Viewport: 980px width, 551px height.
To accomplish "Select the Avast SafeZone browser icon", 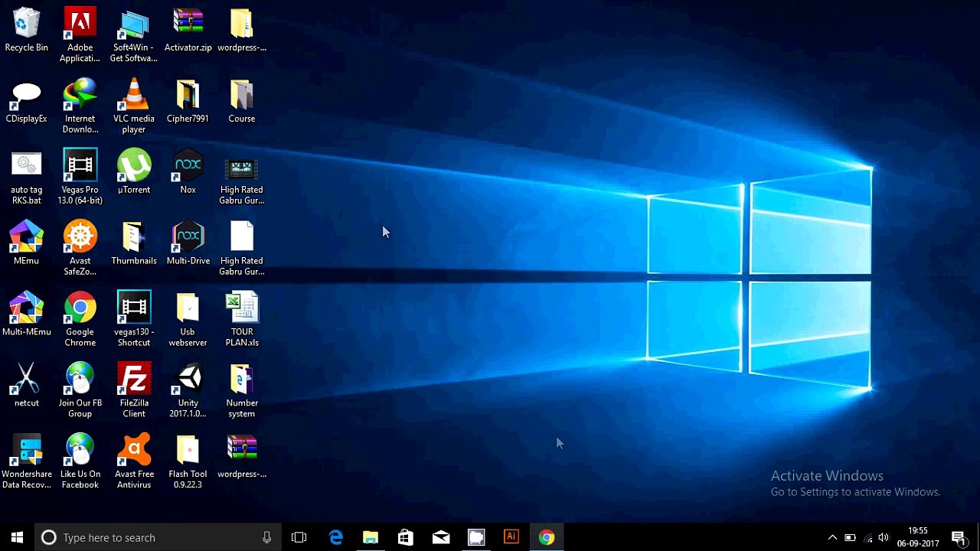I will 80,249.
